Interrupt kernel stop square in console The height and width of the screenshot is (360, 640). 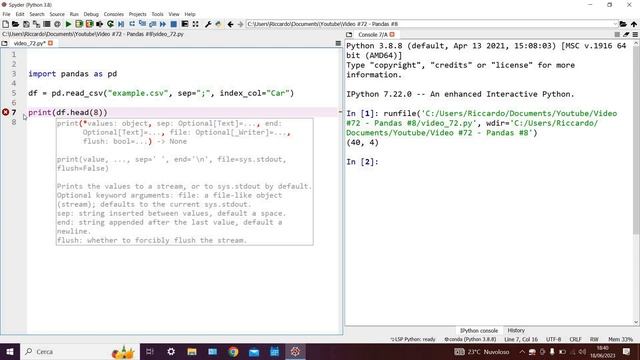[617, 35]
